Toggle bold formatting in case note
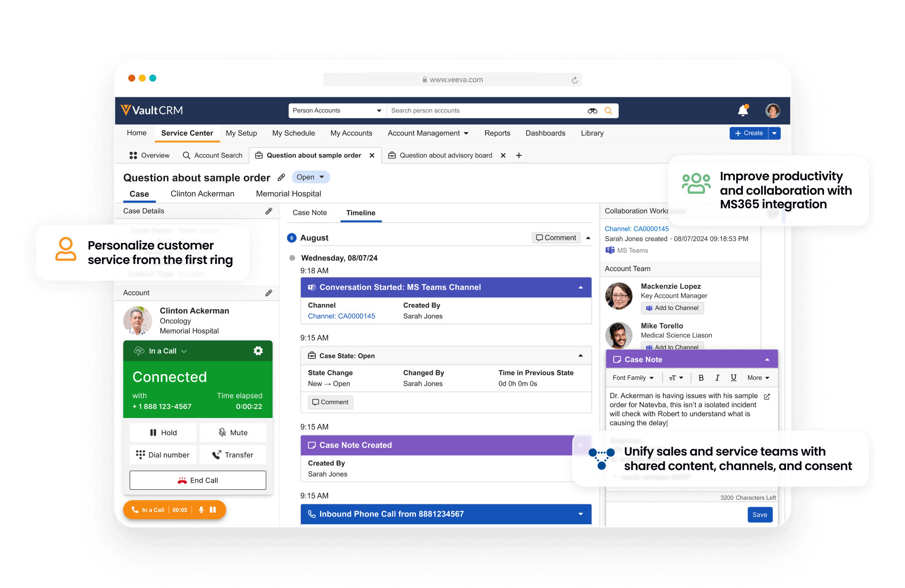 click(701, 378)
